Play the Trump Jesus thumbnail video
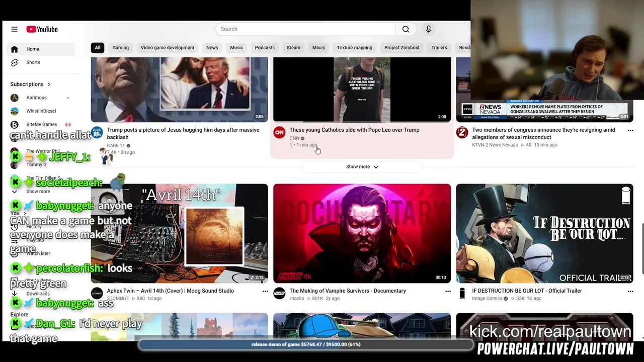The width and height of the screenshot is (644, 362). (x=179, y=89)
